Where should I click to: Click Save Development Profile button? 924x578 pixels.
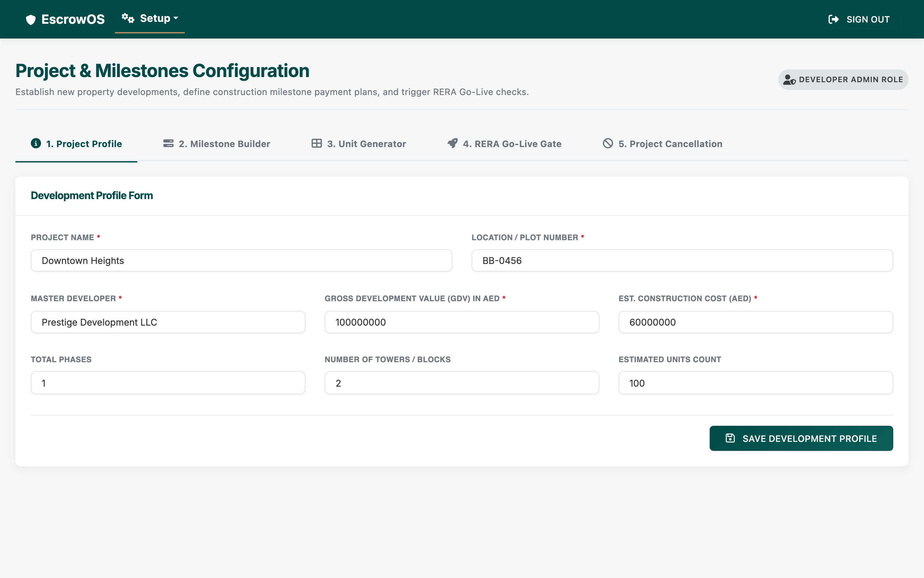point(801,438)
